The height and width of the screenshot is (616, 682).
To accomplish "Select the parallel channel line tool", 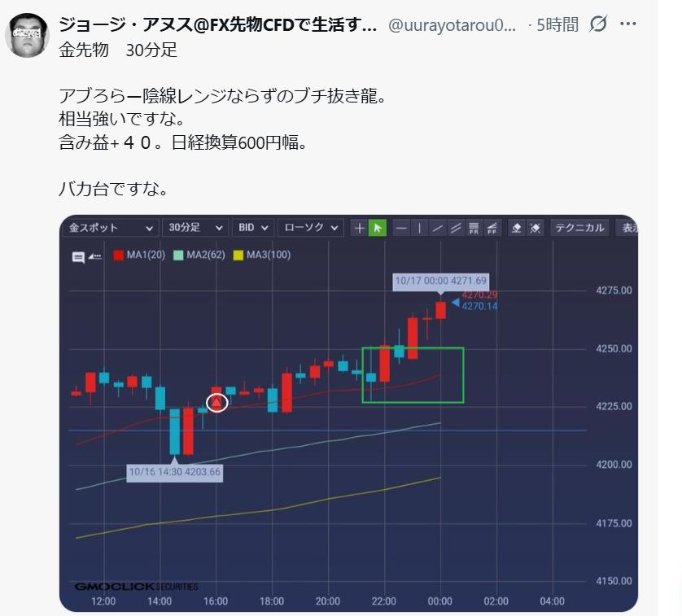I will pyautogui.click(x=456, y=229).
